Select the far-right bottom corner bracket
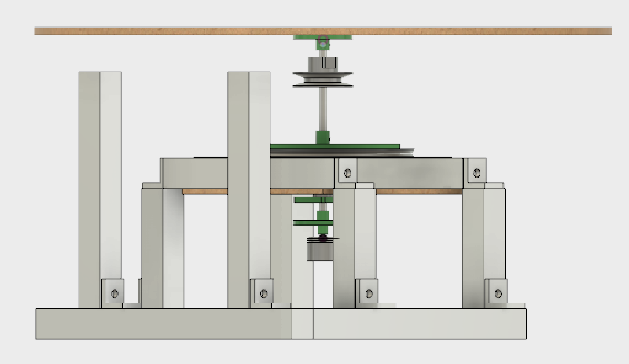Viewport: 629px width, 364px height. (495, 292)
